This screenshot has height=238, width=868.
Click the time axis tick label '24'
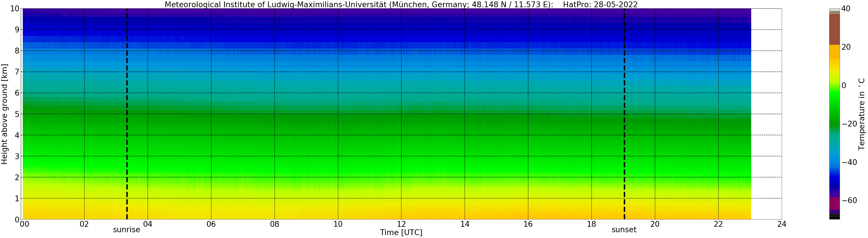point(782,224)
